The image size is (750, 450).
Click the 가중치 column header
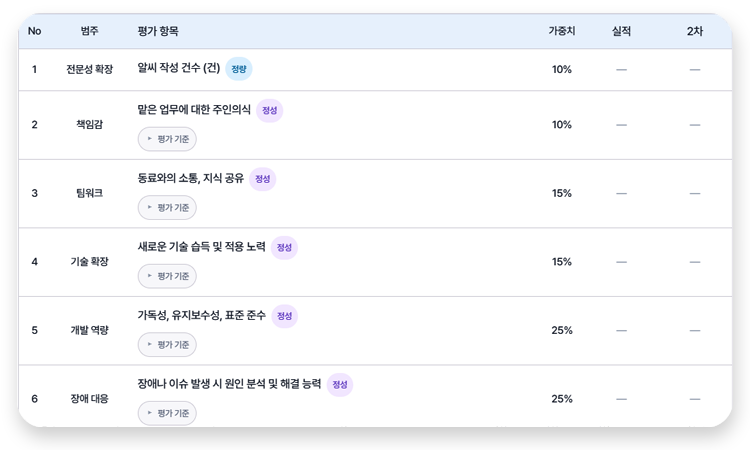[562, 31]
